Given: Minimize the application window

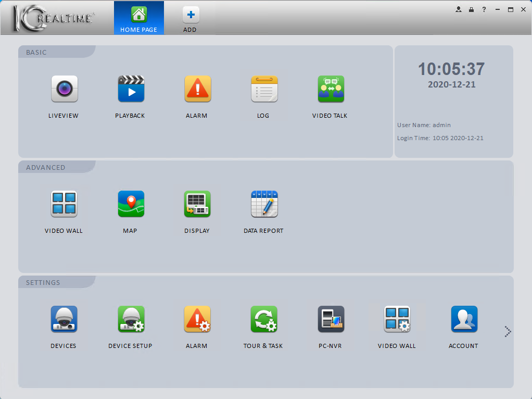Looking at the screenshot, I should [498, 9].
